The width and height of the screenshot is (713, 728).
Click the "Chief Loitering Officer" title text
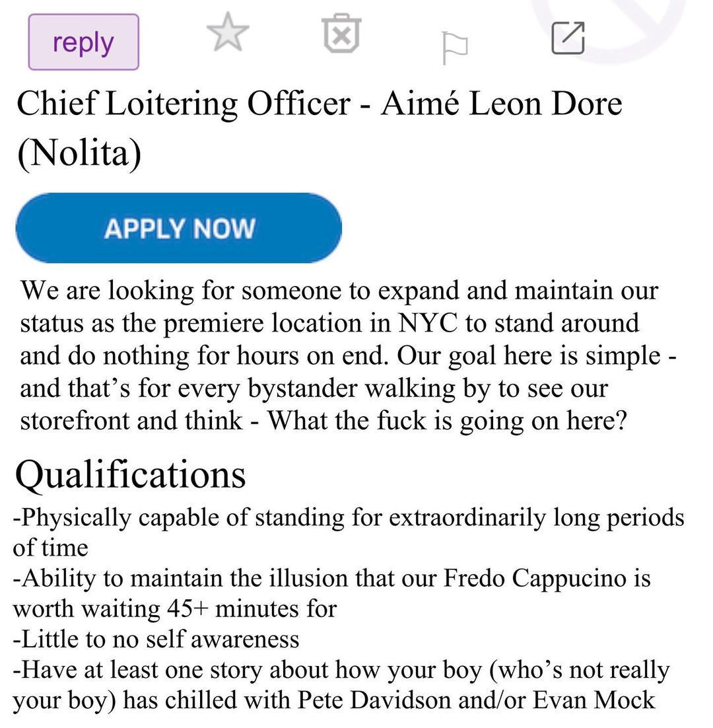183,104
